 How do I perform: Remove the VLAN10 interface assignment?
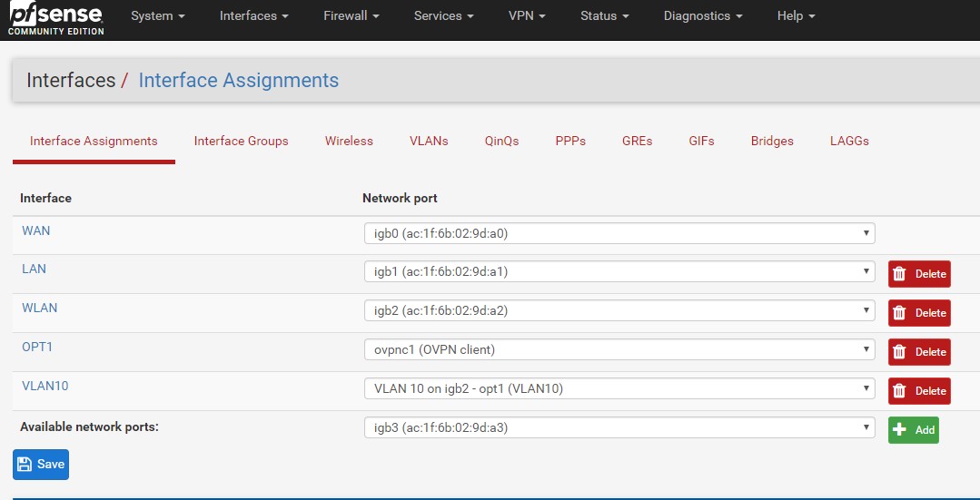[x=918, y=391]
